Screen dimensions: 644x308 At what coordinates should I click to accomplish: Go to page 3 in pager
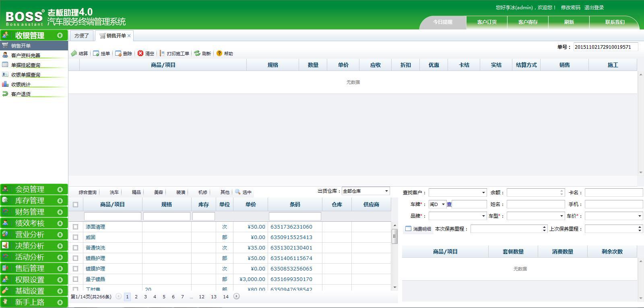coord(145,297)
